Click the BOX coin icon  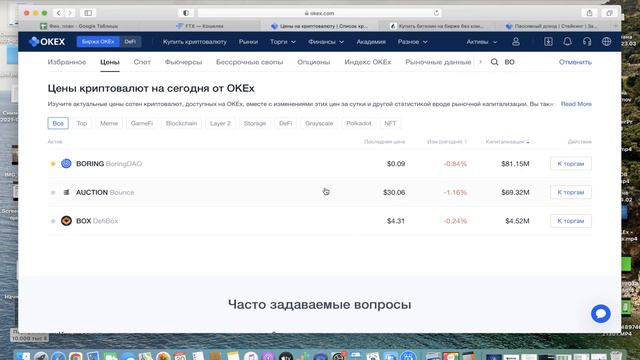pos(66,221)
